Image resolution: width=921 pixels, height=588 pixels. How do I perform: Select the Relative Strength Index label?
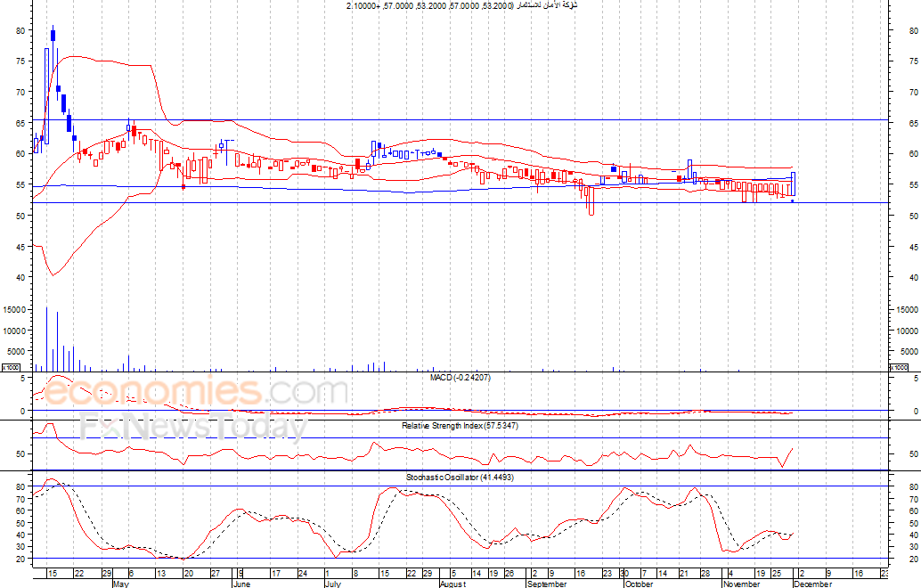pyautogui.click(x=459, y=426)
